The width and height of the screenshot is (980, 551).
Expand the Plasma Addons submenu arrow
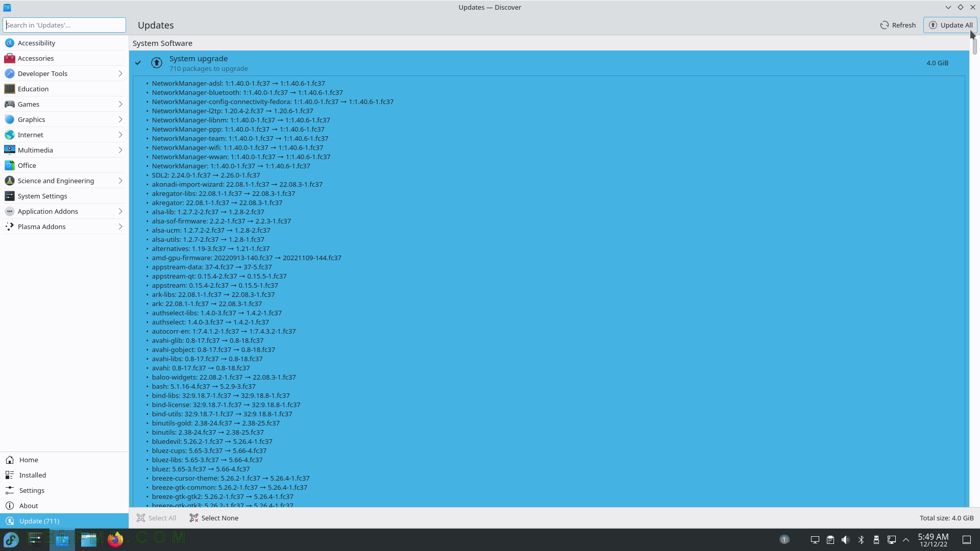(x=120, y=227)
